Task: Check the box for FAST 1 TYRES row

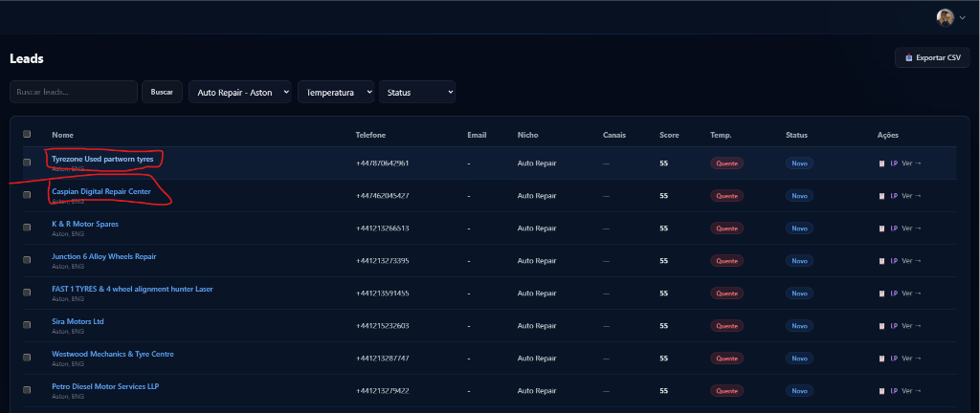Action: click(27, 292)
